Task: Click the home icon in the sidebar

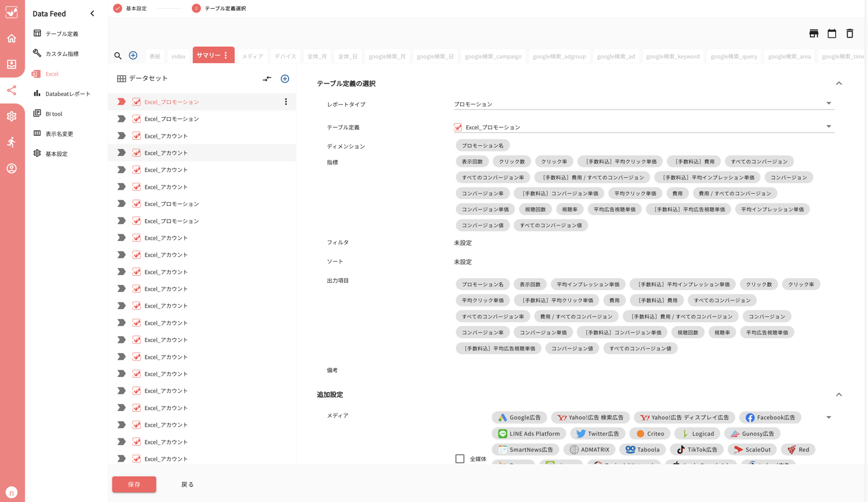Action: pyautogui.click(x=12, y=38)
